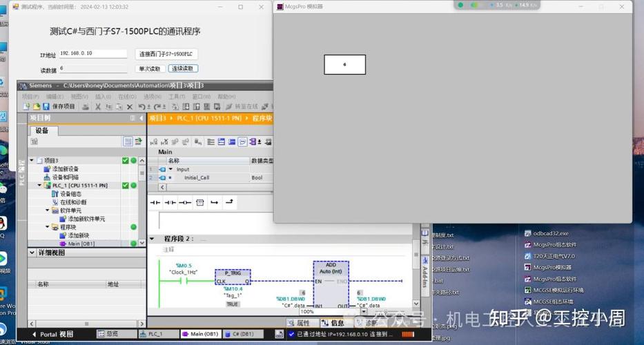Click the close branch icon
The height and width of the screenshot is (345, 644).
point(229,201)
